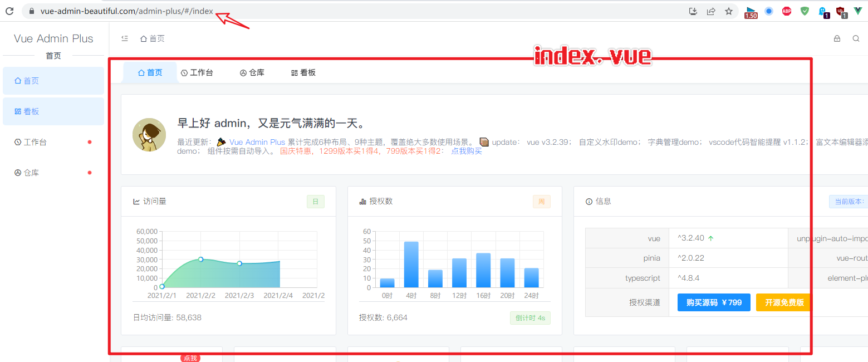Open the uBlock Origin red shield extension
Image resolution: width=868 pixels, height=362 pixels.
[841, 12]
